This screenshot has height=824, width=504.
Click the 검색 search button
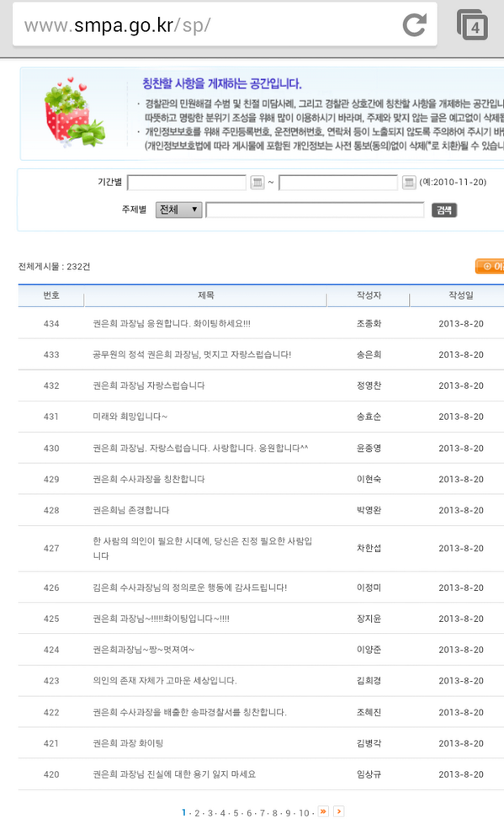pos(444,210)
